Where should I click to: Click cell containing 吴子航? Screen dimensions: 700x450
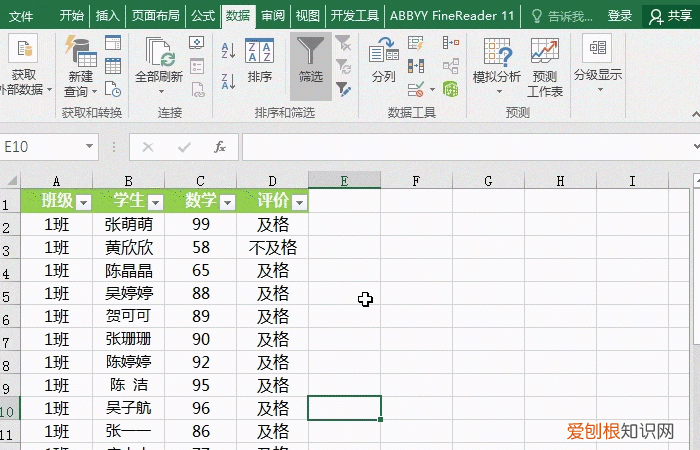129,408
